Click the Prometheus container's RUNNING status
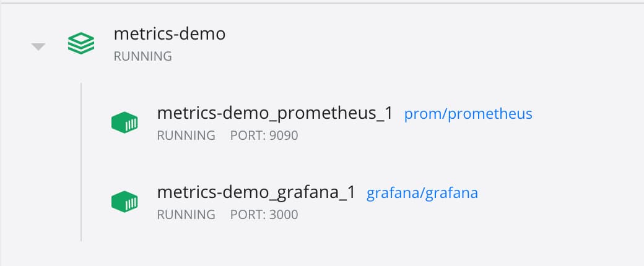 coord(186,135)
